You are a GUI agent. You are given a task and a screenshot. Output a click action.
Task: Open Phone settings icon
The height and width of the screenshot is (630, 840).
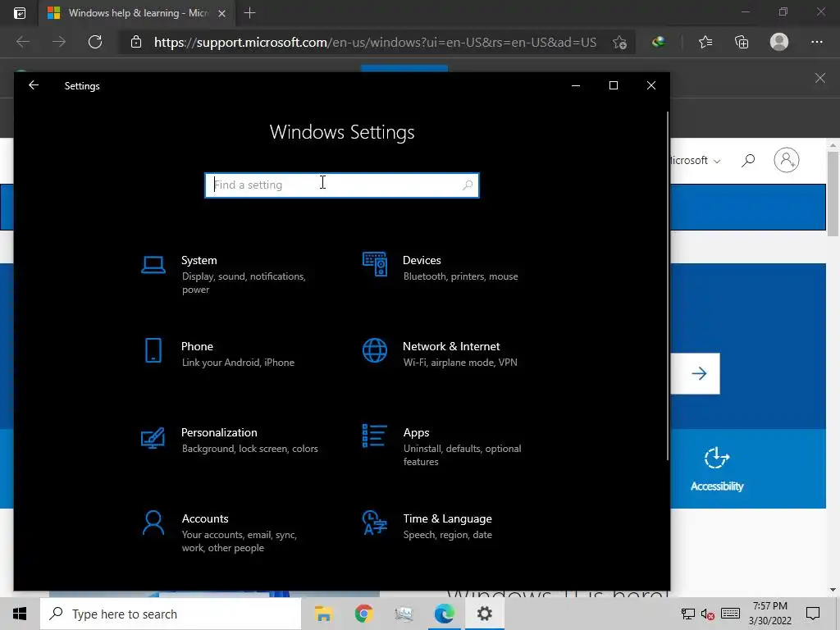coord(153,350)
